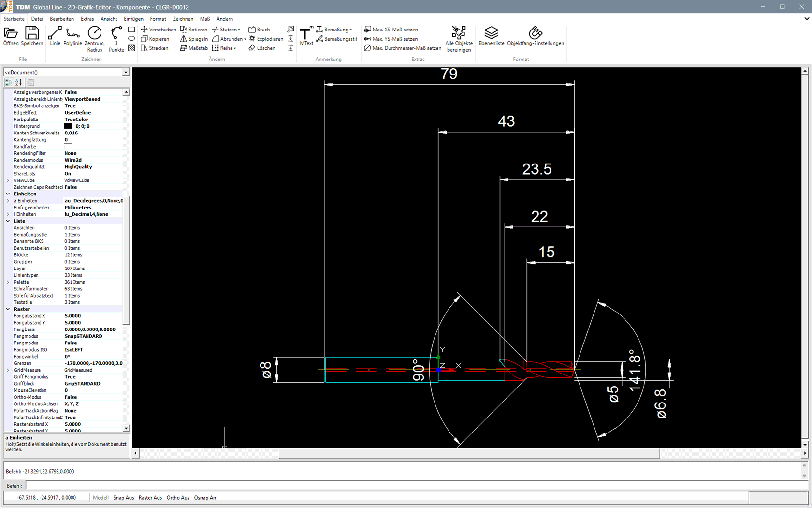
Task: Expand the Palette property
Action: click(8, 282)
